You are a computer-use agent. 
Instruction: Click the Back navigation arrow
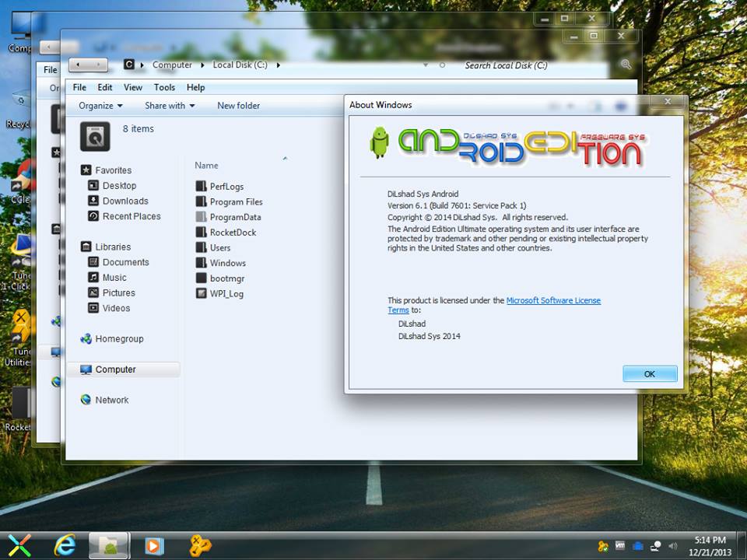pyautogui.click(x=78, y=65)
